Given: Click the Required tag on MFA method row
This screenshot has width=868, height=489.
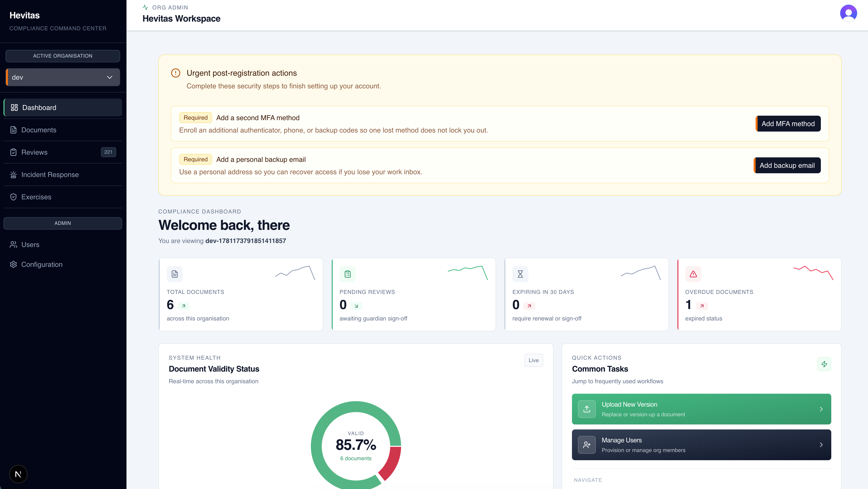Looking at the screenshot, I should [x=196, y=118].
